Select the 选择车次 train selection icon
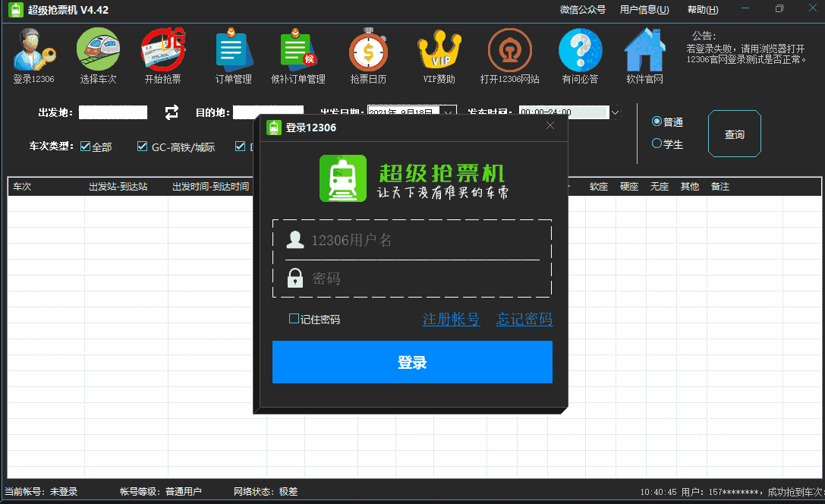The height and width of the screenshot is (504, 825). point(98,55)
